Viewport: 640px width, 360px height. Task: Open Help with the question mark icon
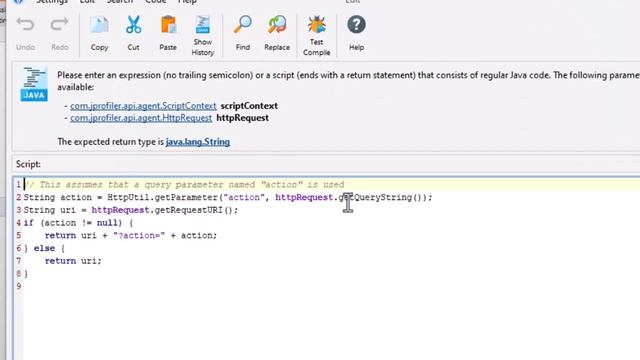click(356, 34)
